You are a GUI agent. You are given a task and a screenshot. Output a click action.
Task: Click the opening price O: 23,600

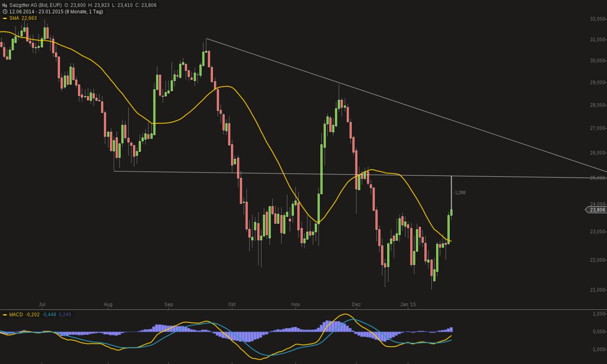pyautogui.click(x=75, y=5)
